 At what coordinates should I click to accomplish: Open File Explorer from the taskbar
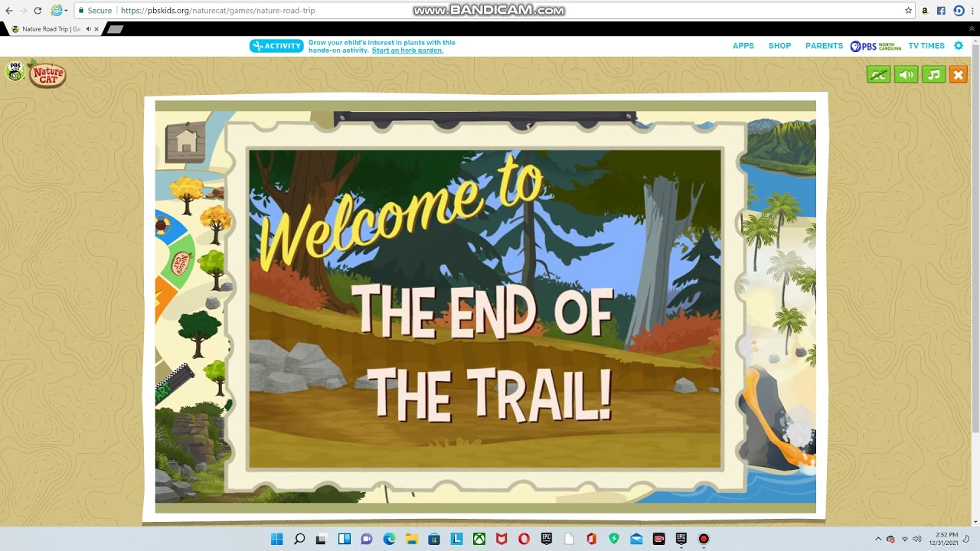411,539
